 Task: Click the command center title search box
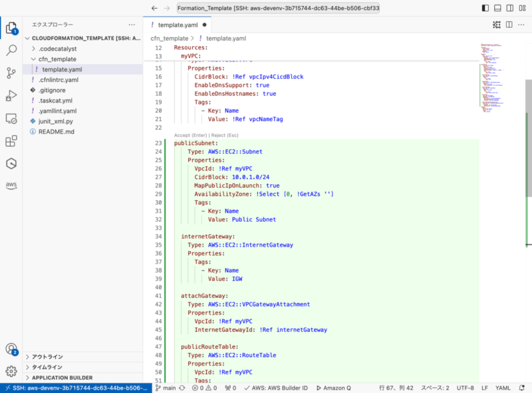pos(278,8)
